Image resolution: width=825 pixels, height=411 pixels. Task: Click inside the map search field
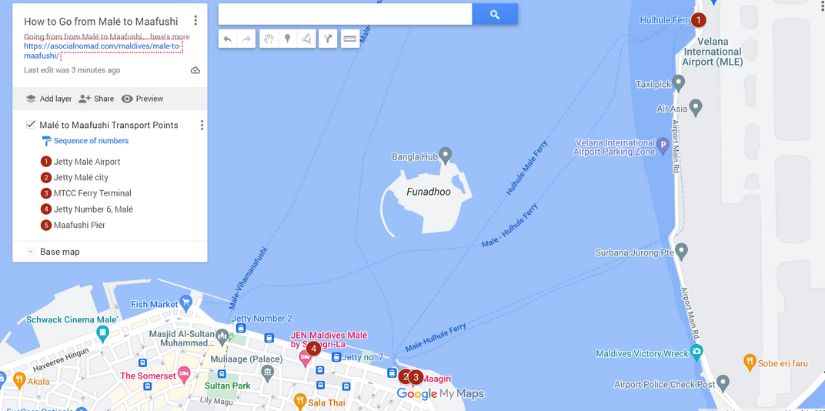click(345, 14)
